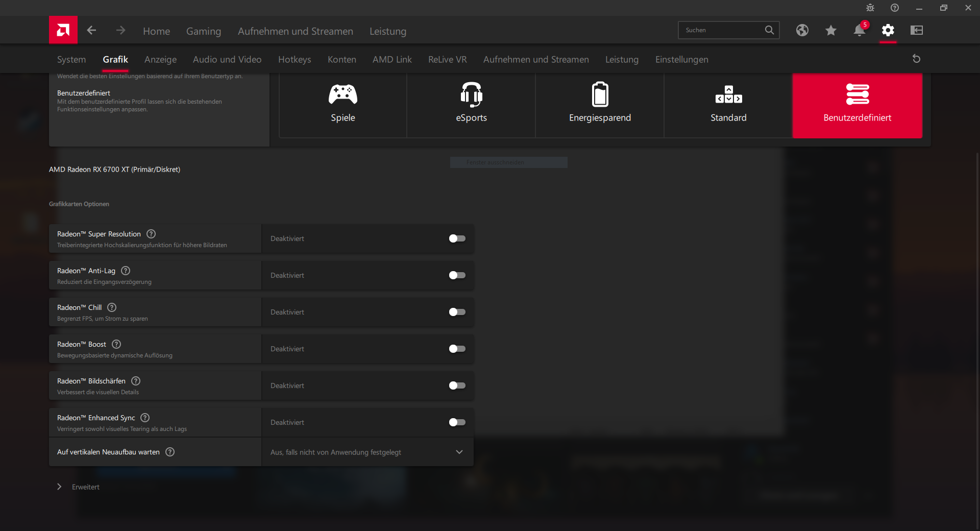Click the AMD Radeon RX 6700 XT label
Viewport: 980px width, 531px height.
tap(114, 170)
